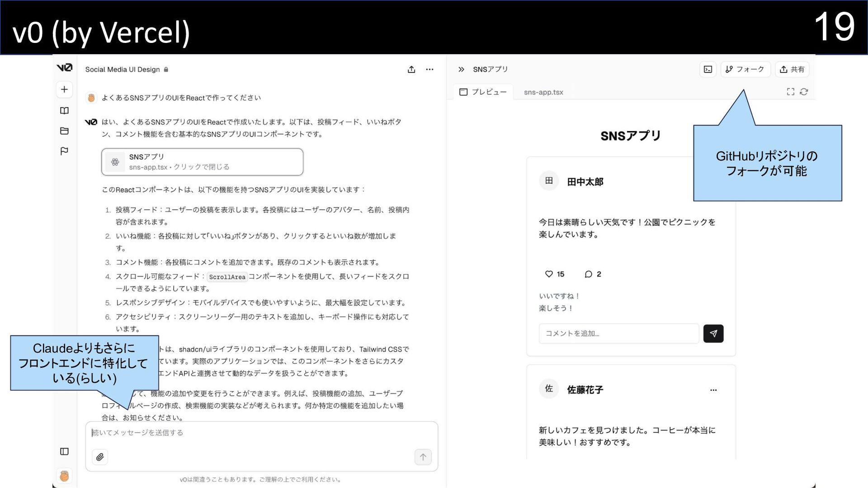This screenshot has height=488, width=868.
Task: Click 田中太郎's avatar
Action: (549, 181)
